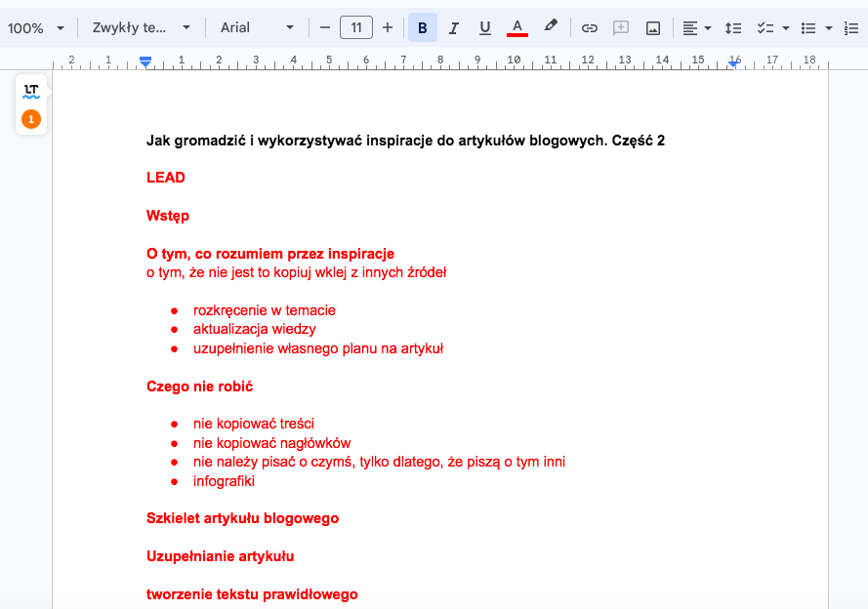Open the Arial font family dropdown

pos(257,27)
